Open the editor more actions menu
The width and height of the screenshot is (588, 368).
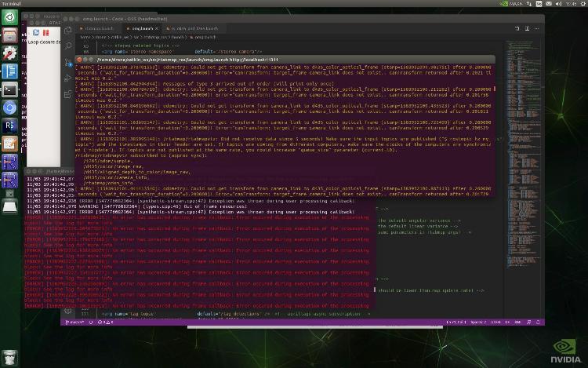pos(535,28)
